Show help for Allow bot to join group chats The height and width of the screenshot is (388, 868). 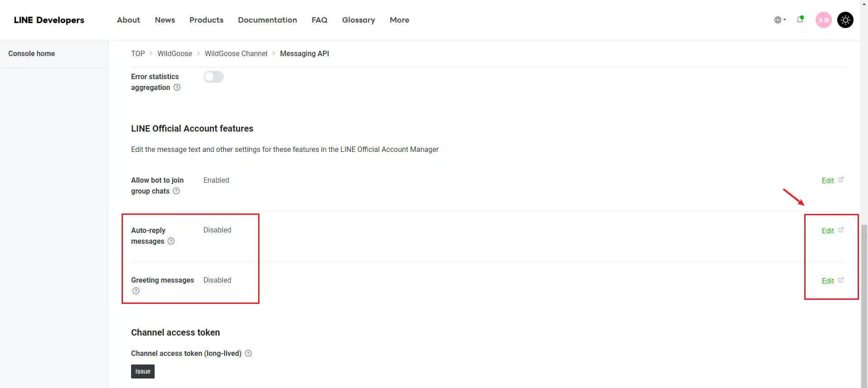tap(176, 191)
